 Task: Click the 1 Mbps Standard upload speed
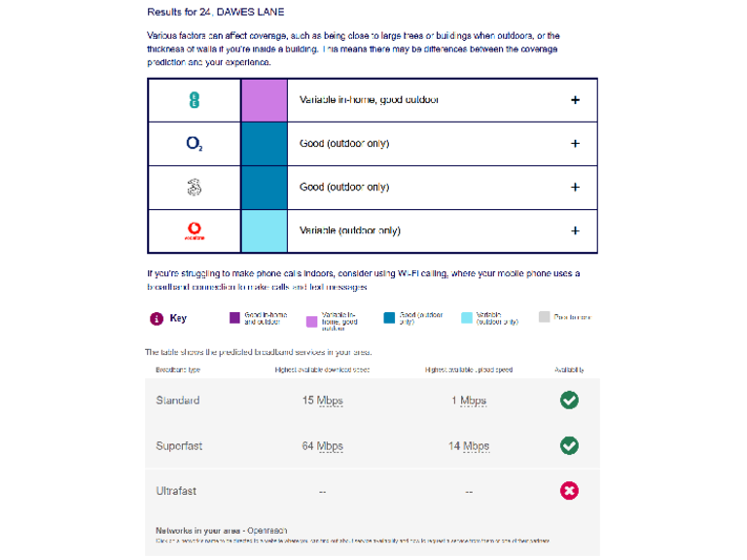click(x=469, y=401)
